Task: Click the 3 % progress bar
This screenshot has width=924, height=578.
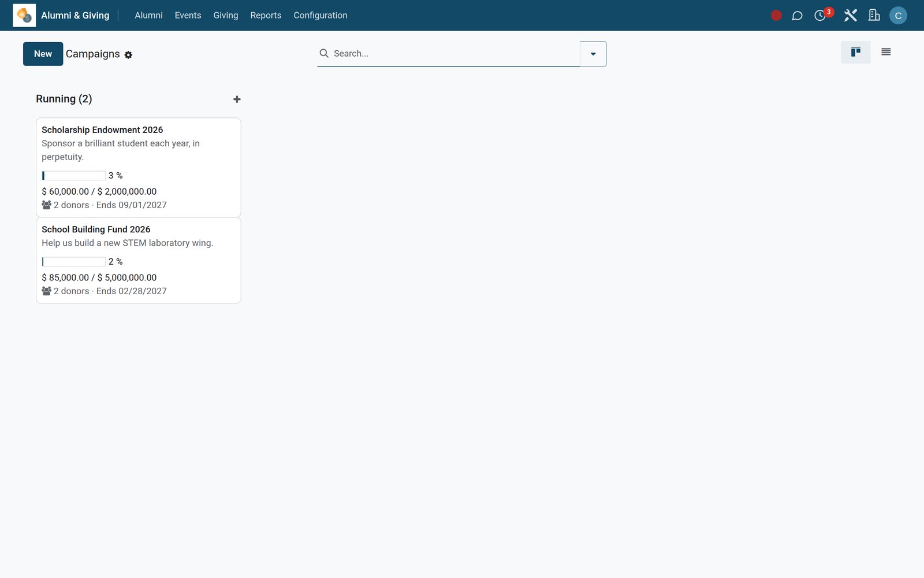Action: 74,176
